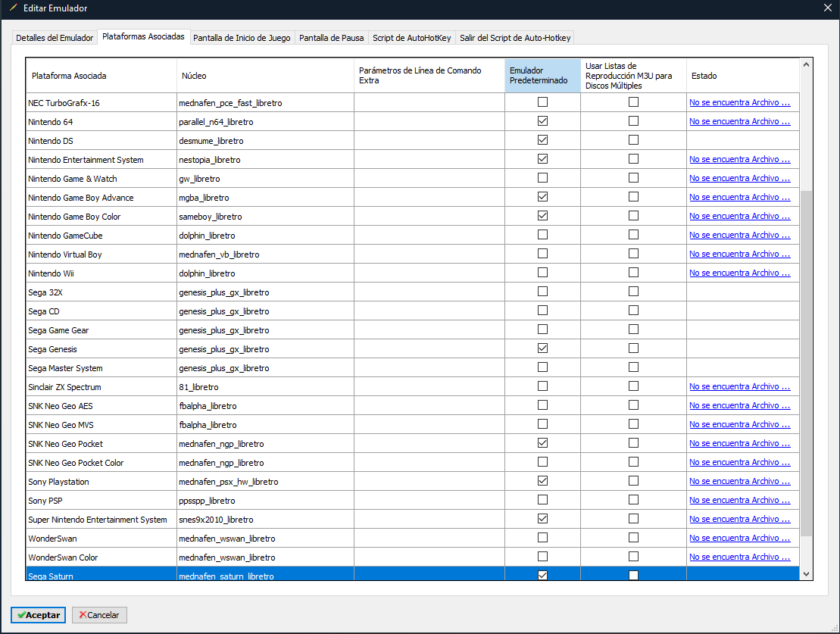Open the file-not-found link for SNK Neo Geo AES
This screenshot has height=634, width=840.
point(740,406)
